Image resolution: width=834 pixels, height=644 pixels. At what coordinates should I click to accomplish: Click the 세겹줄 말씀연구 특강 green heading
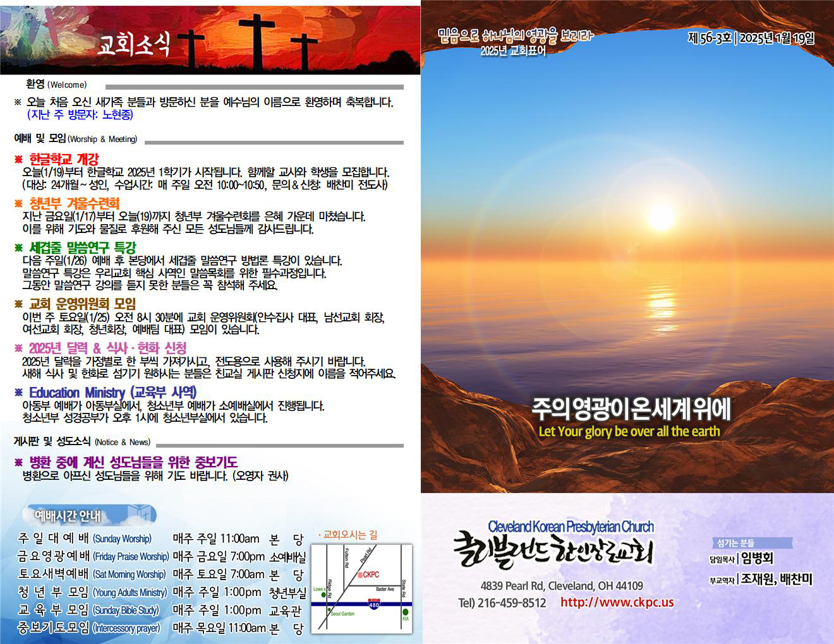click(x=82, y=247)
